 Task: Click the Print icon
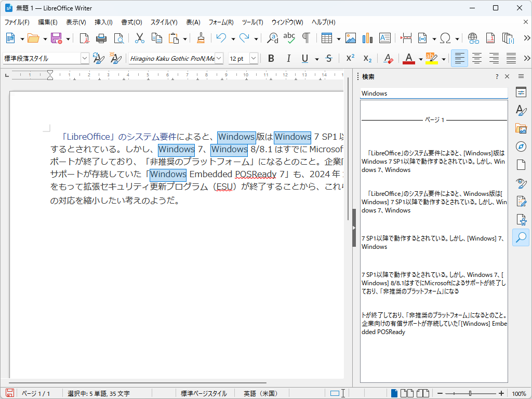coord(101,38)
